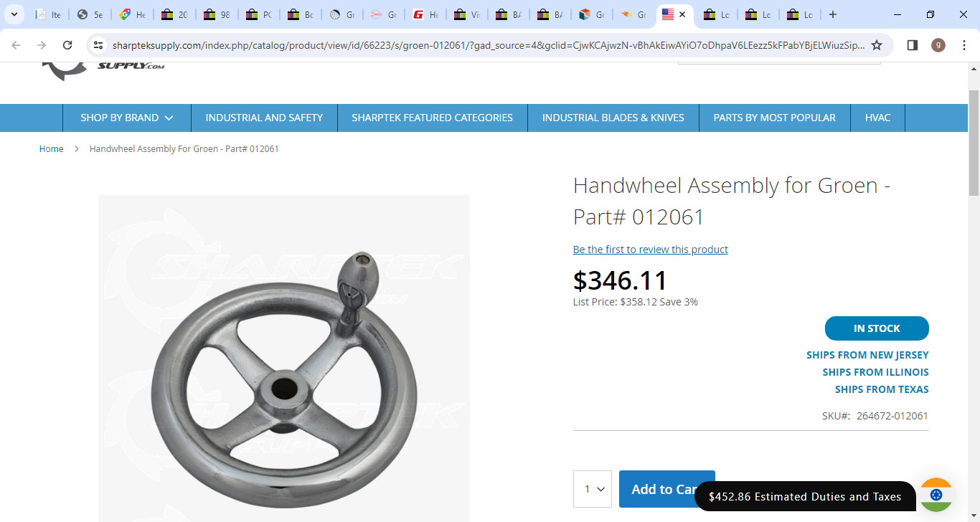This screenshot has width=980, height=522.
Task: Click the site information icon in address bar
Action: point(99,45)
